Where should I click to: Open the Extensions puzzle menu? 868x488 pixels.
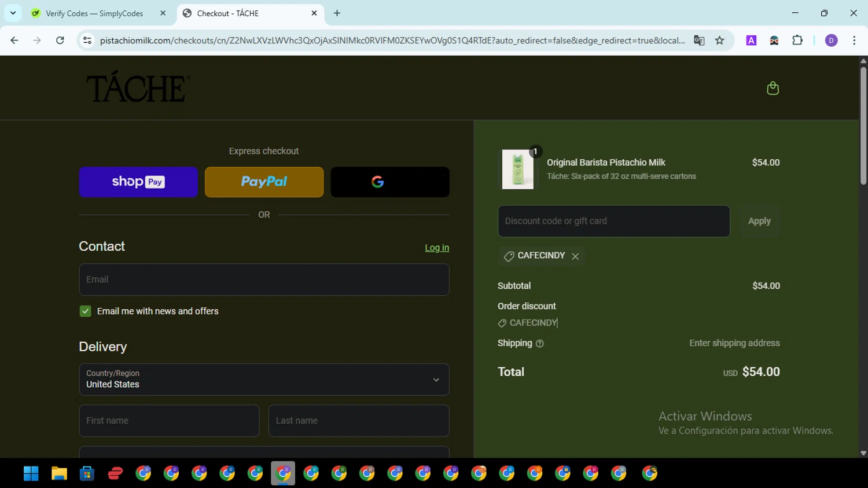(797, 41)
